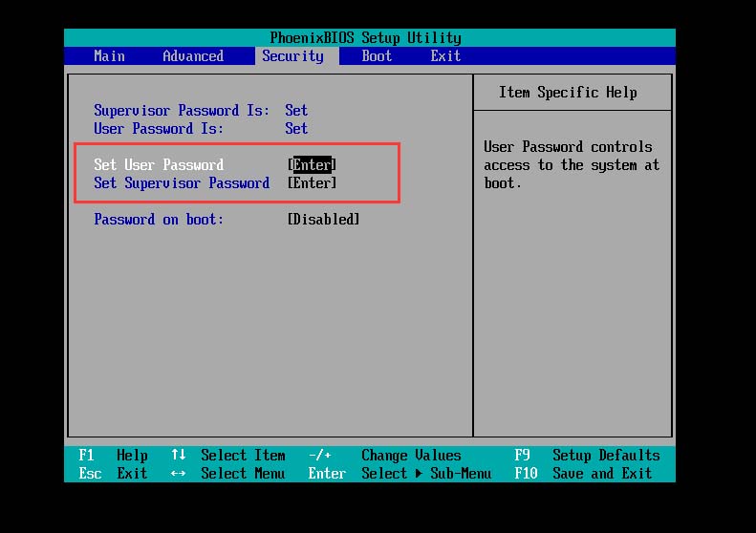Click the left-right arrows icon
This screenshot has height=533, width=756.
(x=179, y=473)
